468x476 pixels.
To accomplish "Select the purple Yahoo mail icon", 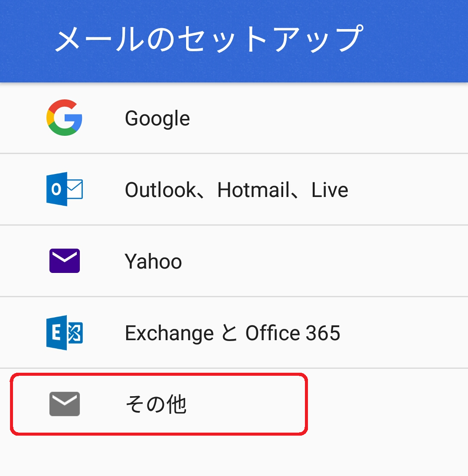I will tap(64, 261).
